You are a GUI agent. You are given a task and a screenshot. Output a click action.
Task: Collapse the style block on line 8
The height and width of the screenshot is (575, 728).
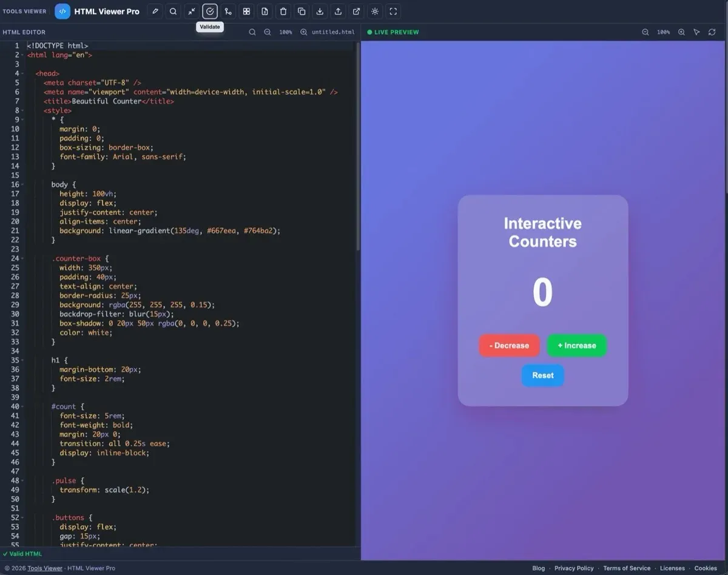tap(23, 110)
